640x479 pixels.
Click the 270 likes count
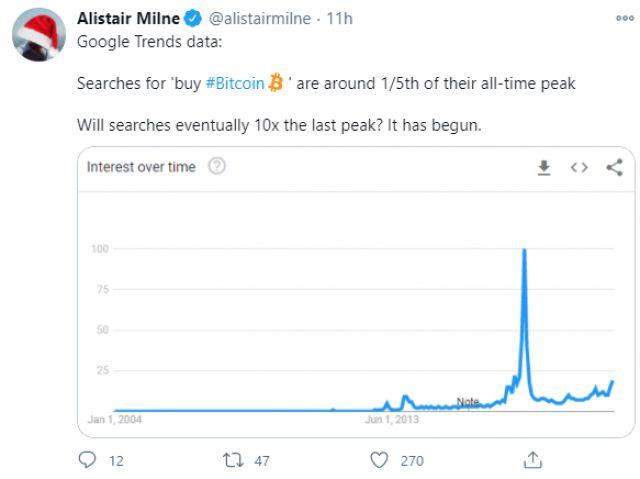coord(412,461)
